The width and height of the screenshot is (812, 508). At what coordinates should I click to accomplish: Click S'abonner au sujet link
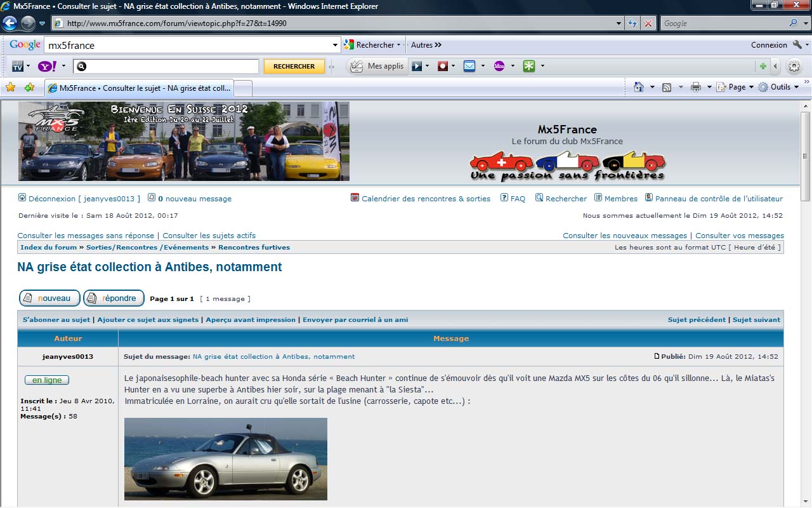tap(56, 320)
